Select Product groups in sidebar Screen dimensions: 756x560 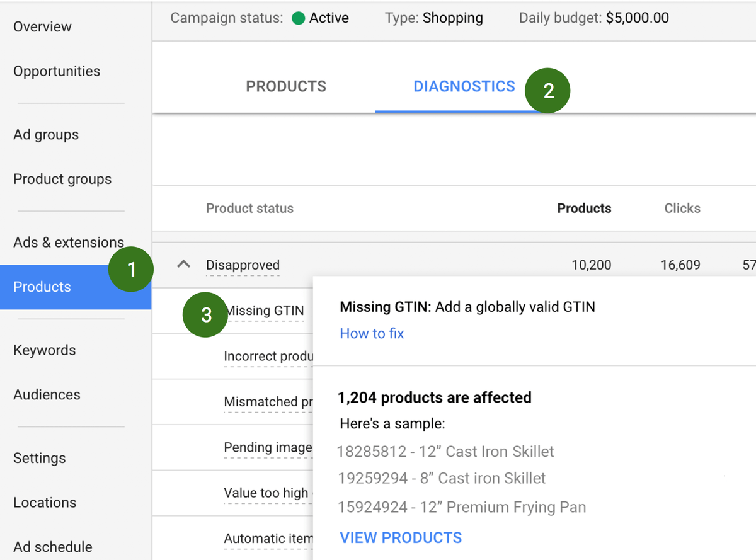pyautogui.click(x=62, y=180)
